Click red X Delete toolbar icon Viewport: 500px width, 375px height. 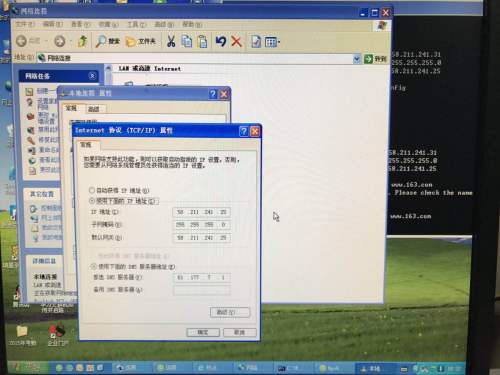coord(237,42)
